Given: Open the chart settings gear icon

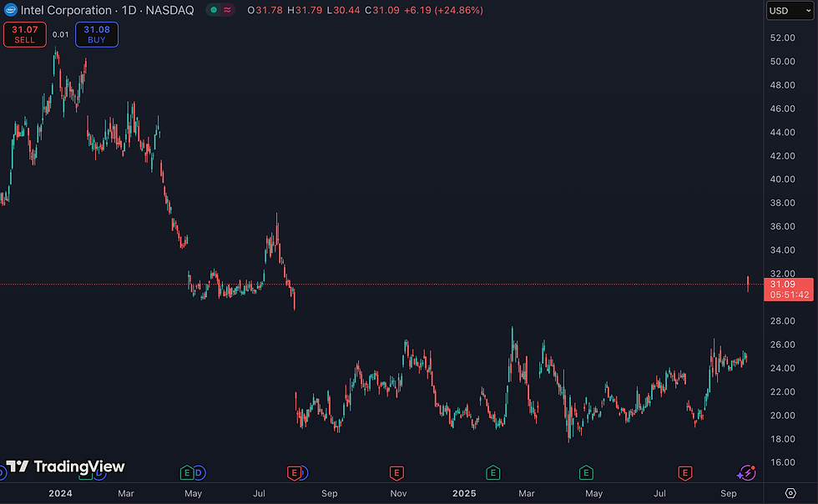Looking at the screenshot, I should pyautogui.click(x=790, y=493).
